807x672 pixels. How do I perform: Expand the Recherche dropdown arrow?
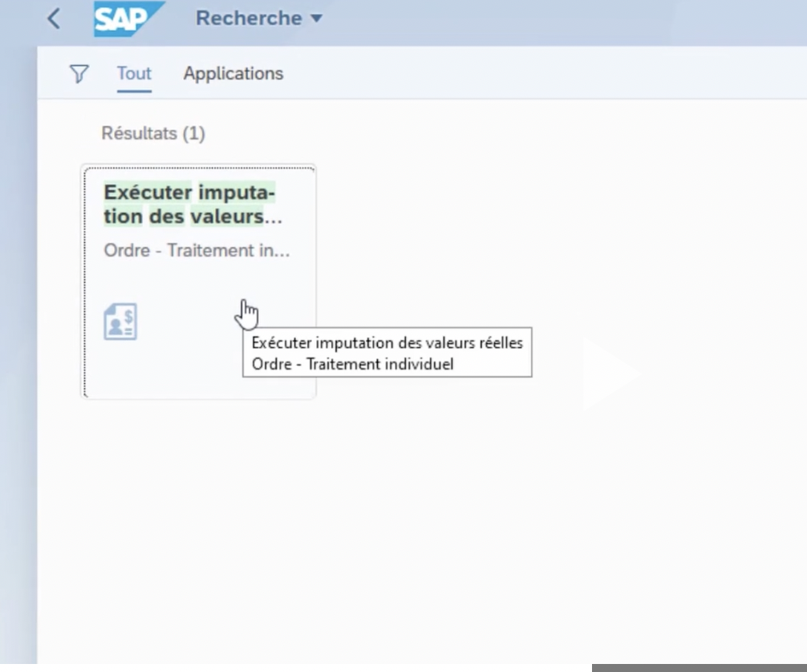click(x=316, y=18)
